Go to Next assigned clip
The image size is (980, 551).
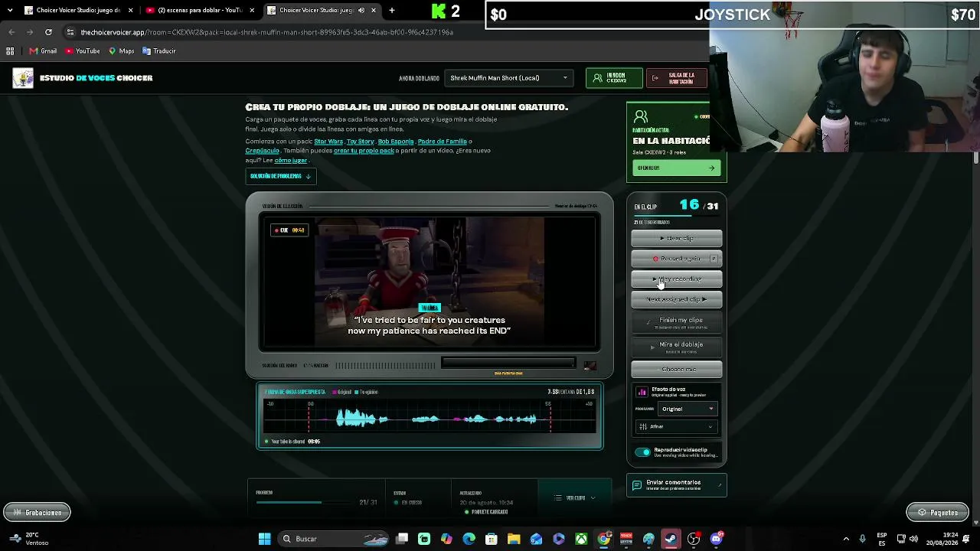(x=676, y=300)
